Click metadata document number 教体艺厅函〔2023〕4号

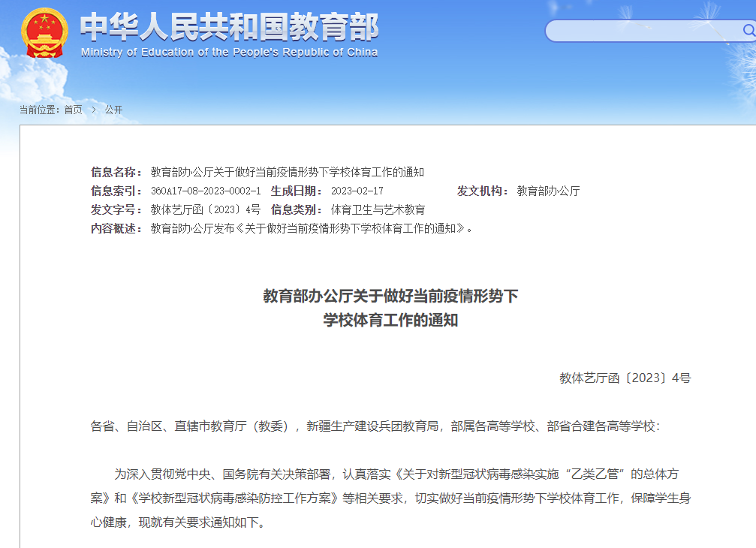pos(206,209)
